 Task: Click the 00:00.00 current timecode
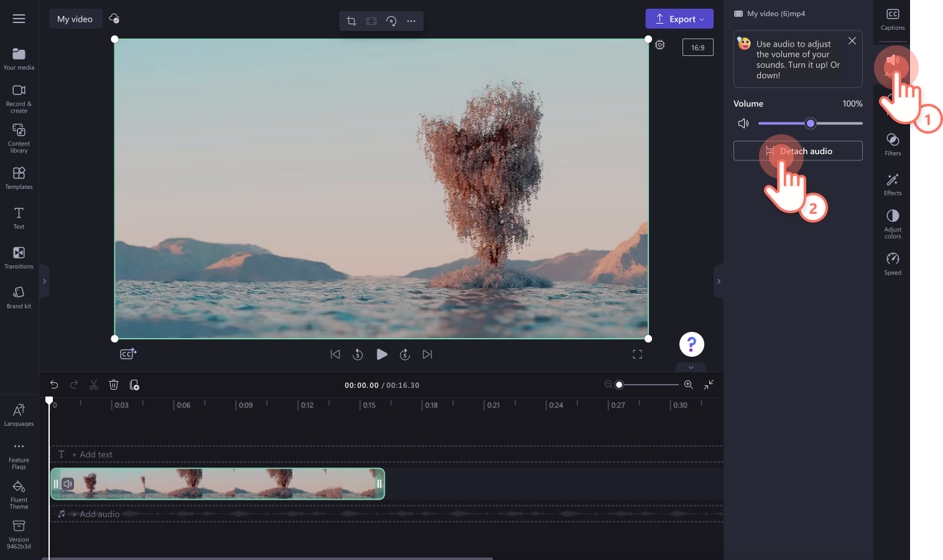(361, 385)
